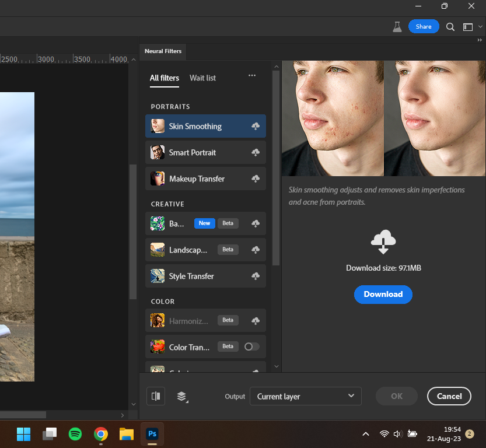The width and height of the screenshot is (486, 448).
Task: Open the Output Current layer dropdown
Action: click(306, 396)
